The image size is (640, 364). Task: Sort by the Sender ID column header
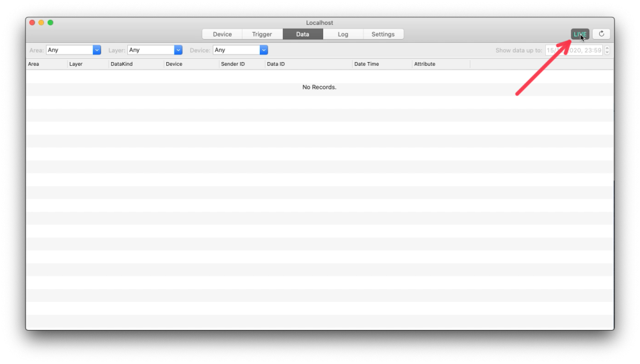[242, 64]
